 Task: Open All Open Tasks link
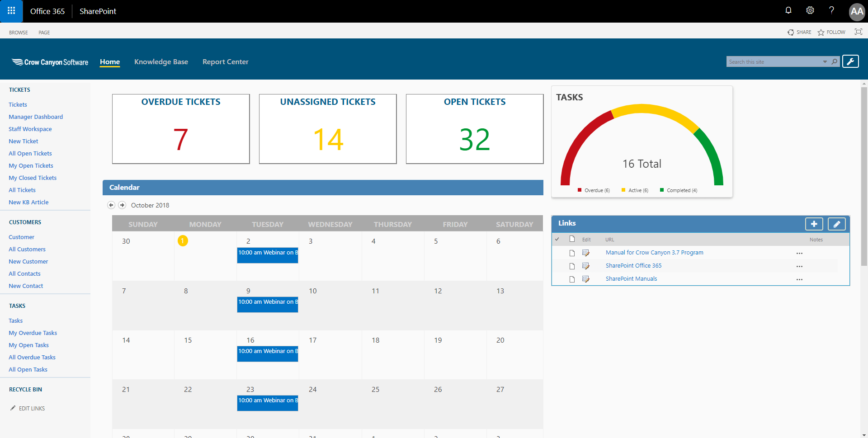(x=28, y=369)
